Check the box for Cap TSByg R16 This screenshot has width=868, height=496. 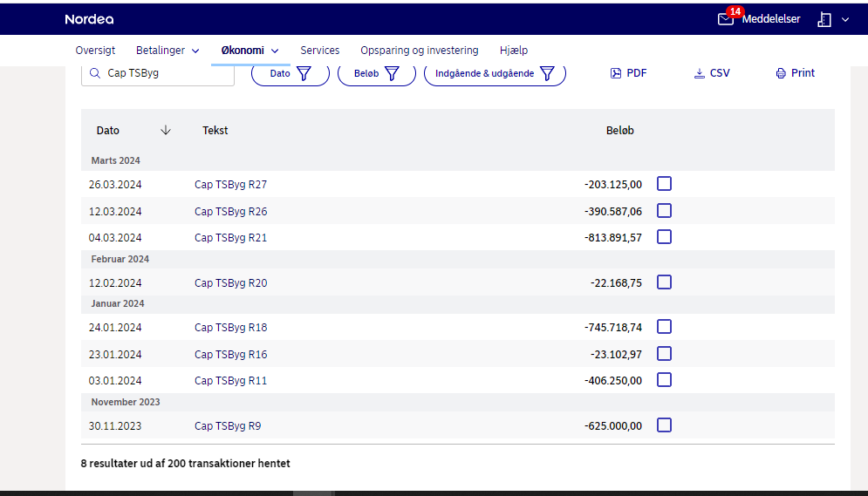(x=664, y=353)
